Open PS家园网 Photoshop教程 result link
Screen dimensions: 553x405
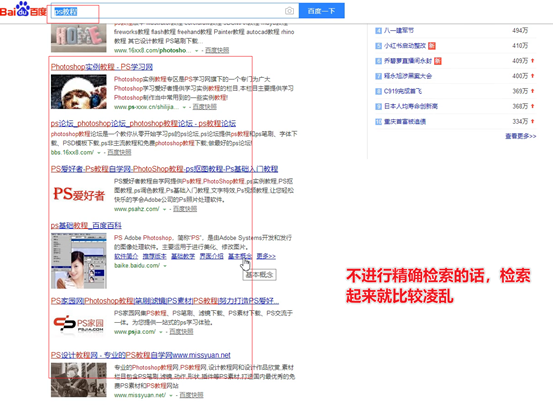(165, 301)
